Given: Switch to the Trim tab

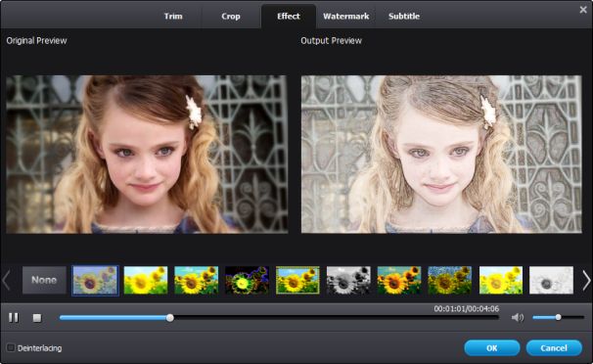Looking at the screenshot, I should [173, 17].
